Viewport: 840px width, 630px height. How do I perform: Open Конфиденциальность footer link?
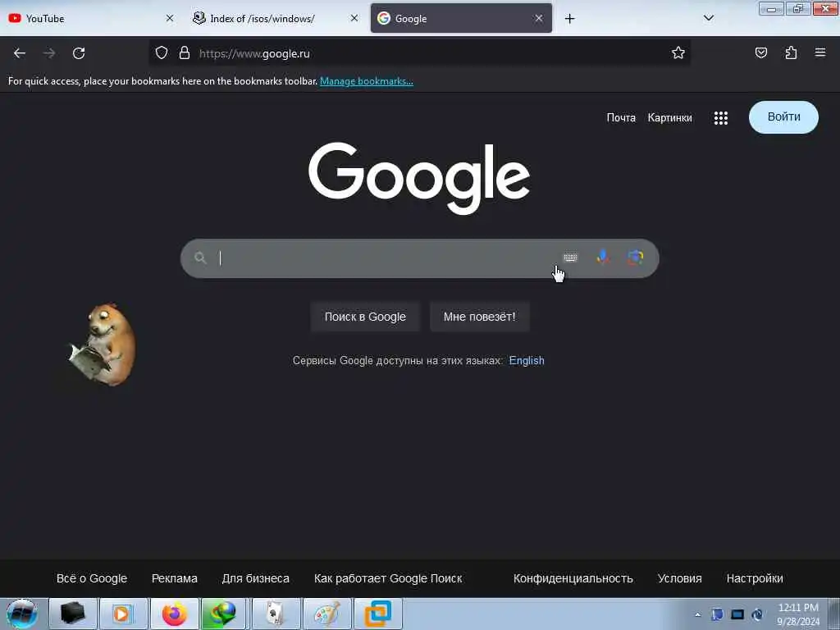[x=573, y=578]
